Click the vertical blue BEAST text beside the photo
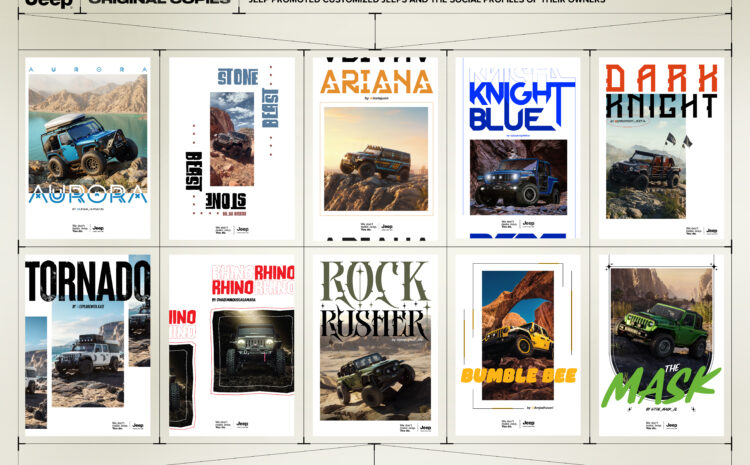Viewport: 750px width, 465px height. (x=270, y=107)
